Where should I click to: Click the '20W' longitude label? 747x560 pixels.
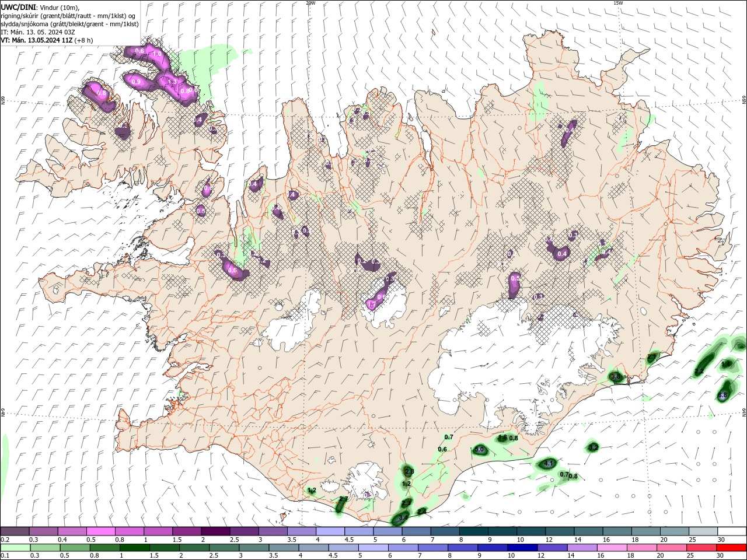pyautogui.click(x=310, y=3)
